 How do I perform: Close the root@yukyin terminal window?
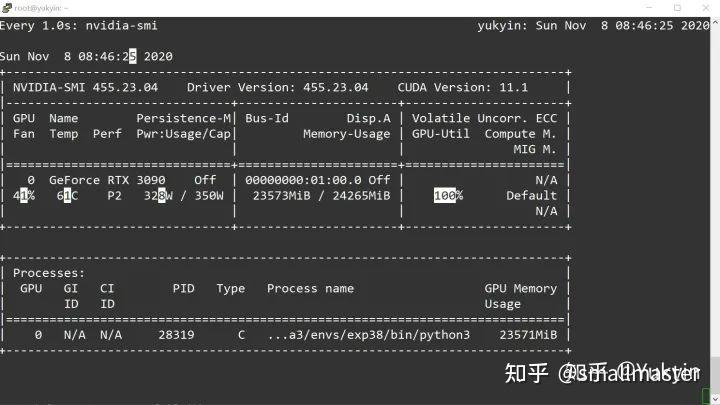tap(706, 7)
